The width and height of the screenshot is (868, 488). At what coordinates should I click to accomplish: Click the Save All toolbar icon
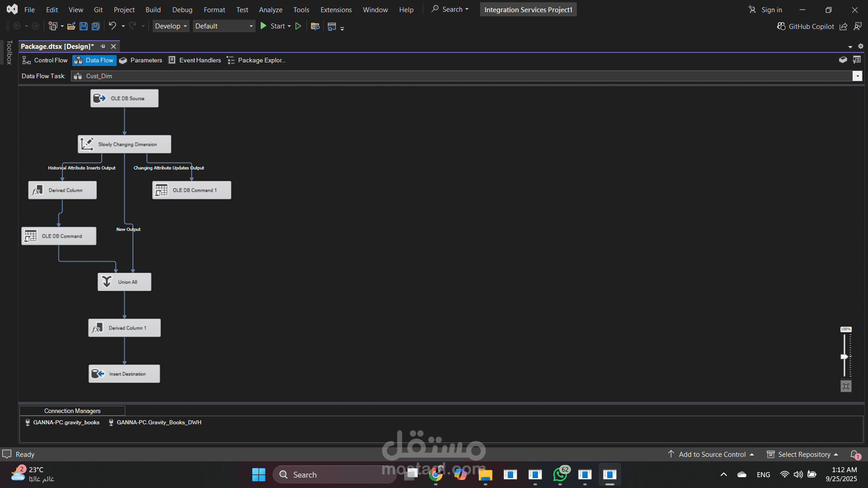point(96,26)
